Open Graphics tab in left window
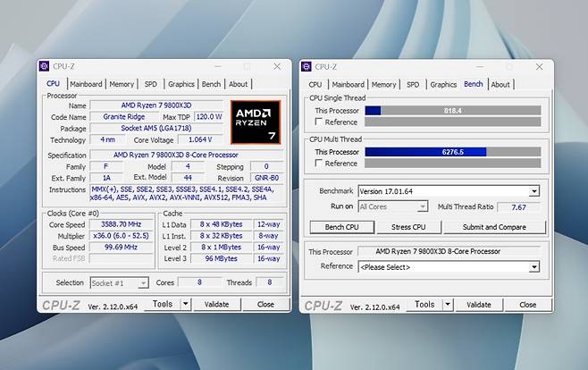The image size is (588, 370). pyautogui.click(x=181, y=84)
